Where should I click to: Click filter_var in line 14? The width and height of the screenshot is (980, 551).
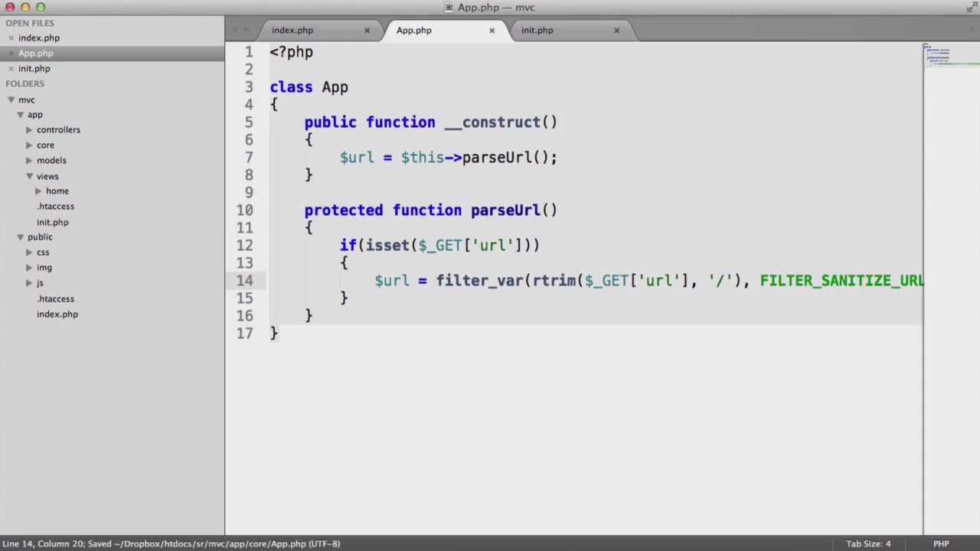(x=479, y=281)
